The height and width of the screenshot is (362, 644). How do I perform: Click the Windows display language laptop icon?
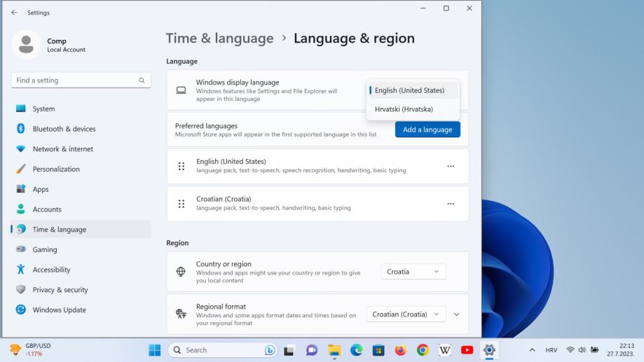coord(181,90)
